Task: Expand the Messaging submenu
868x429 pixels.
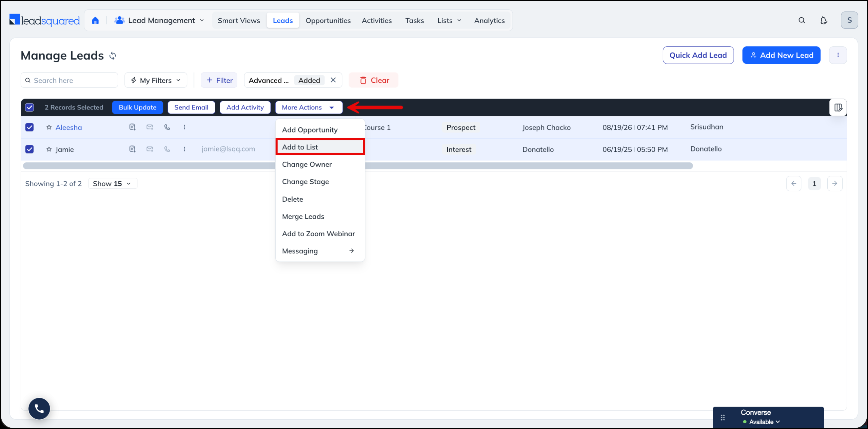Action: [x=320, y=251]
